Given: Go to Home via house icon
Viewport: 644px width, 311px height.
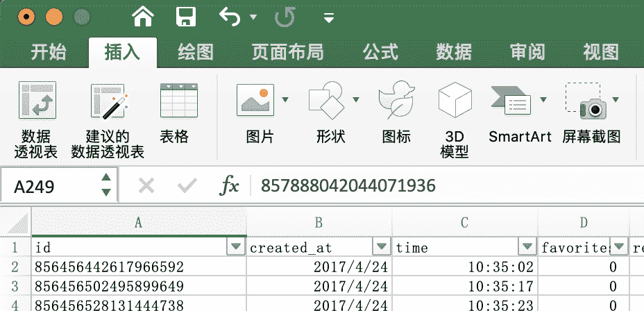Looking at the screenshot, I should [143, 17].
